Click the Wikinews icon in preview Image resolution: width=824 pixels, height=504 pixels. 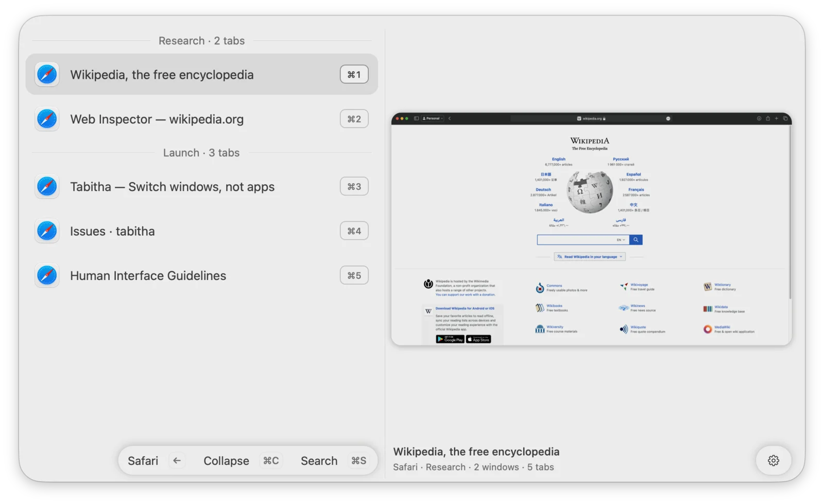tap(624, 308)
